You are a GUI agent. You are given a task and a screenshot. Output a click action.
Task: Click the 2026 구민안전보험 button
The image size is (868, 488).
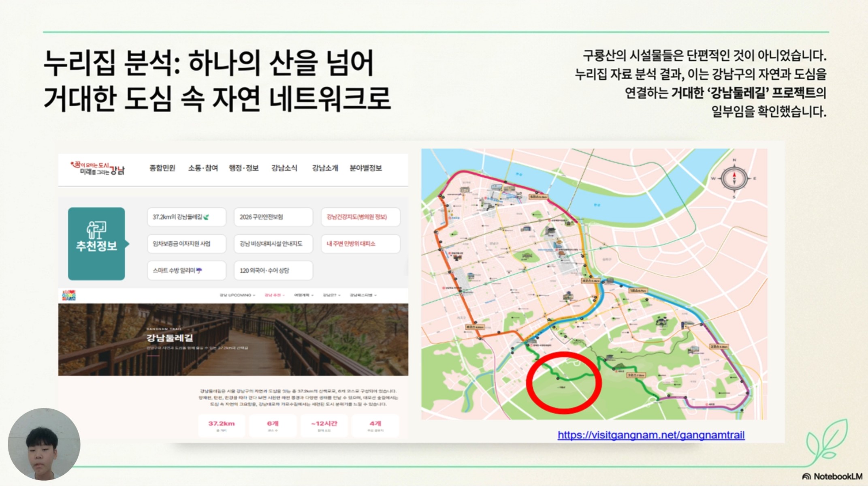[x=273, y=217]
